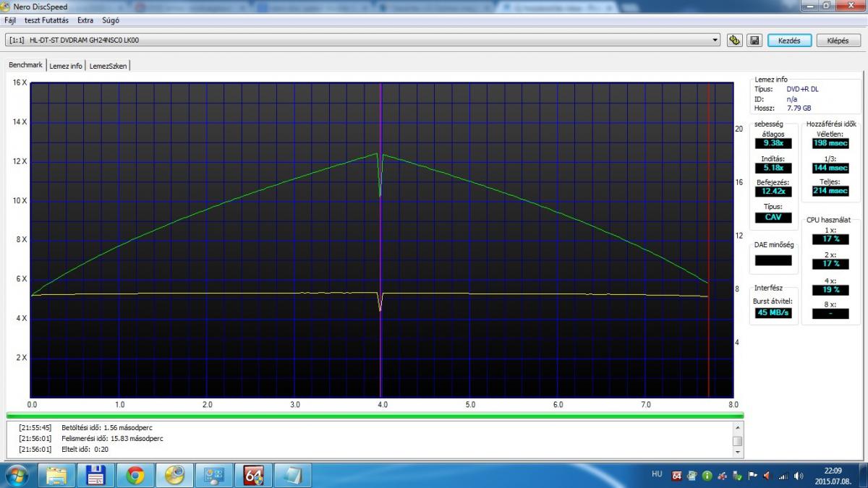Click the Burst átvitel 45 MB/s value
This screenshot has height=488, width=868.
773,313
